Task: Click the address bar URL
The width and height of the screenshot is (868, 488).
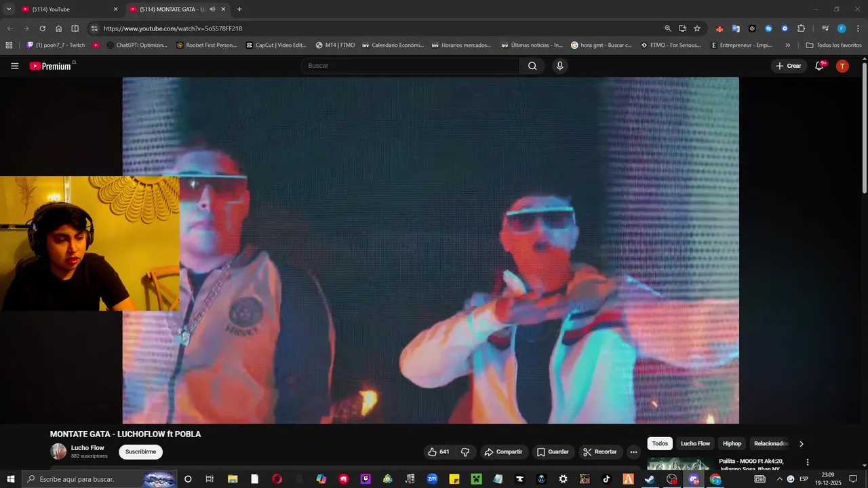Action: click(x=173, y=28)
